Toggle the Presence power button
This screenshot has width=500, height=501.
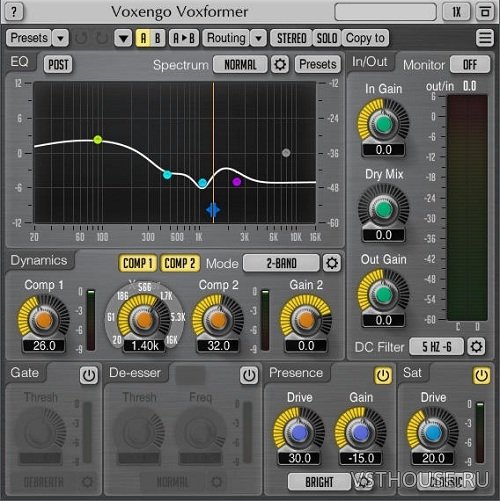tap(383, 376)
